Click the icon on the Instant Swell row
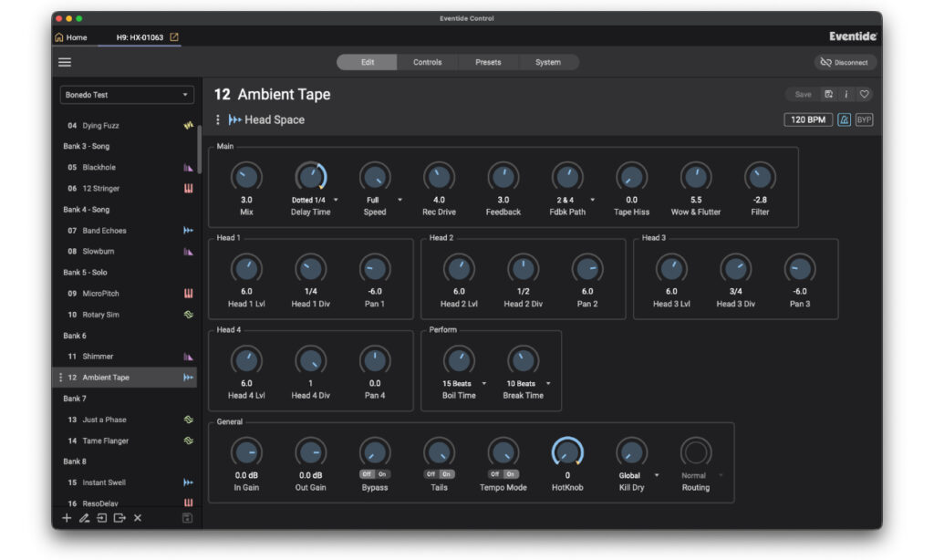Viewport: 934px width, 560px height. [188, 482]
